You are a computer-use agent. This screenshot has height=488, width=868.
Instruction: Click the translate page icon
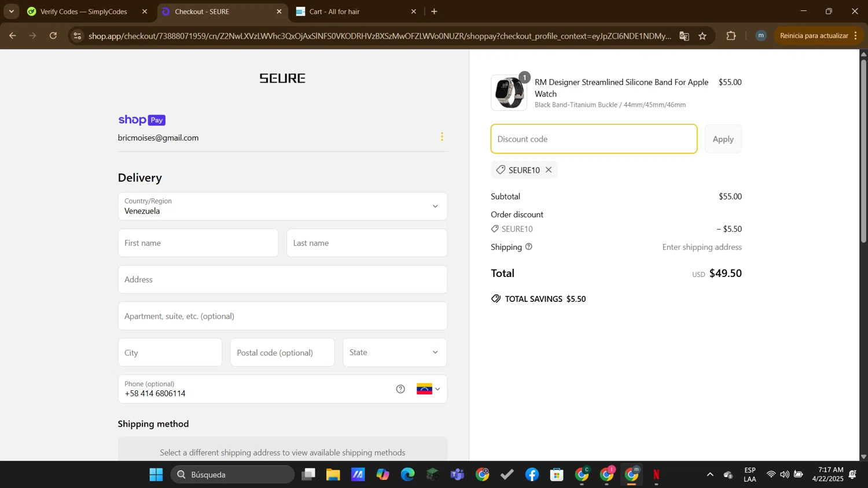click(684, 36)
